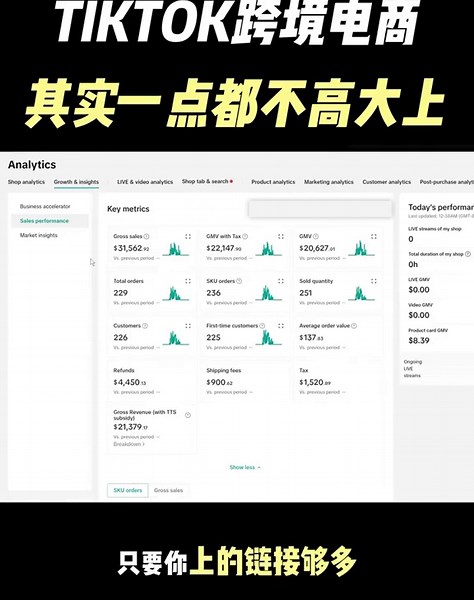Image resolution: width=474 pixels, height=600 pixels.
Task: Click Today's performance heading
Action: pyautogui.click(x=441, y=207)
